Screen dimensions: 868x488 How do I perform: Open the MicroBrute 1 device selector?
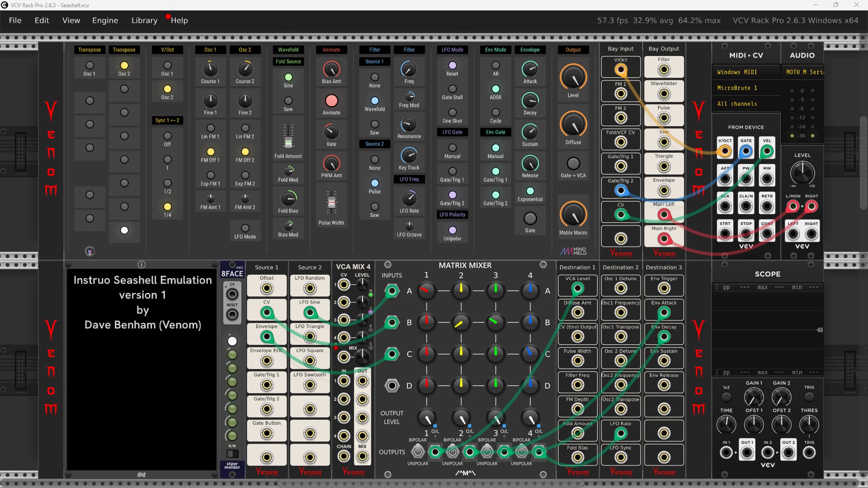click(x=746, y=88)
